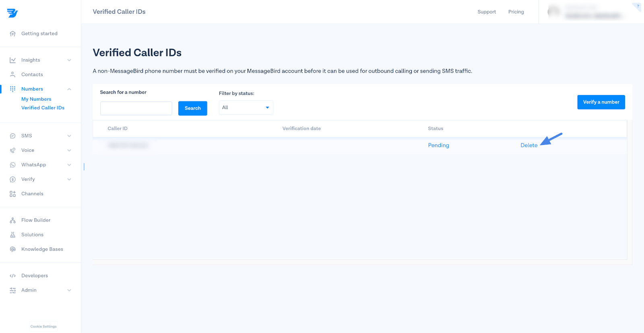Click the Verify a number button

pos(601,102)
